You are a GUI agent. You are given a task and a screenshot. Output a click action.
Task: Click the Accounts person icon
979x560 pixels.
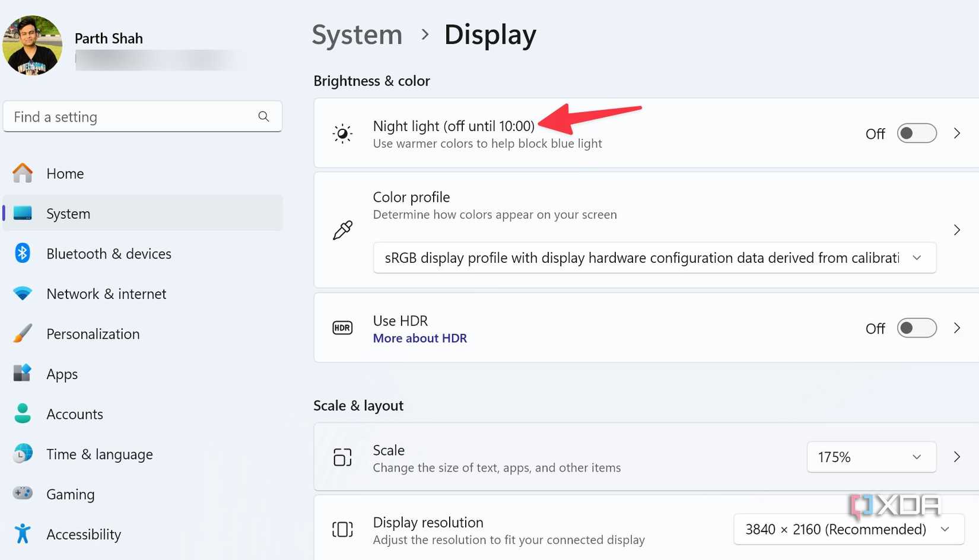23,413
